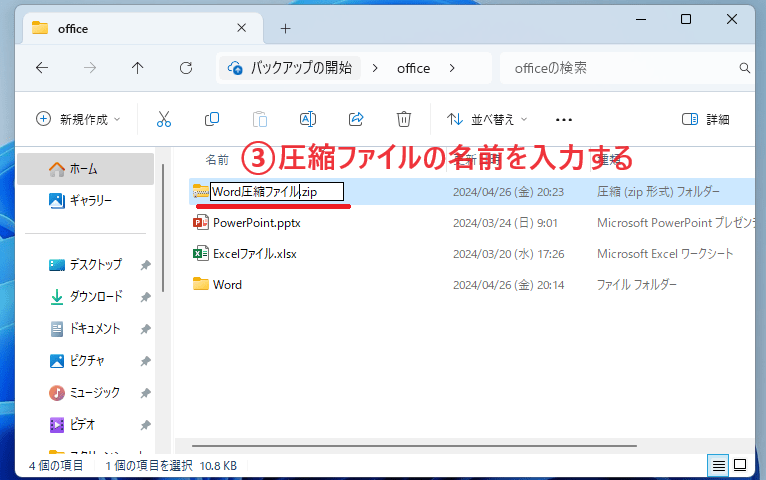Screen dimensions: 766x480
Task: Click pin icon beside ビデオ
Action: [x=145, y=425]
